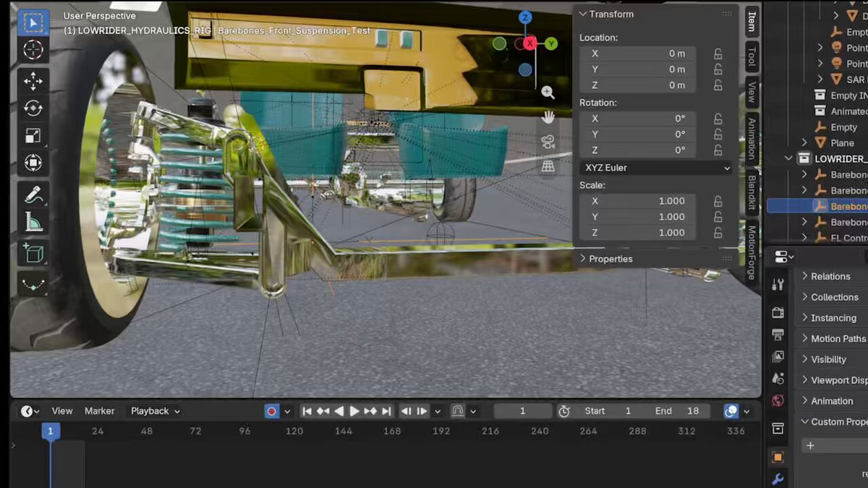Toggle lock on Location X
This screenshot has height=488, width=868.
click(718, 53)
